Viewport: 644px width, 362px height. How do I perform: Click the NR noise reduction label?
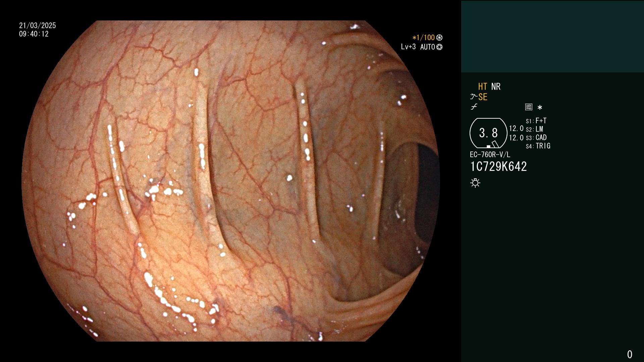point(496,86)
